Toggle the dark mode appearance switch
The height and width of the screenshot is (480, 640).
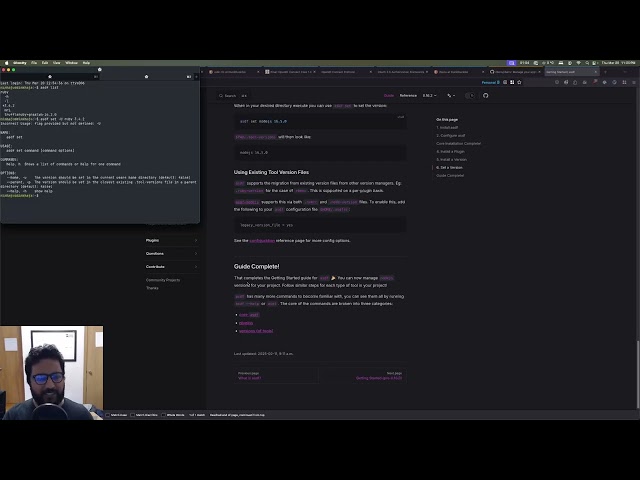[x=470, y=96]
